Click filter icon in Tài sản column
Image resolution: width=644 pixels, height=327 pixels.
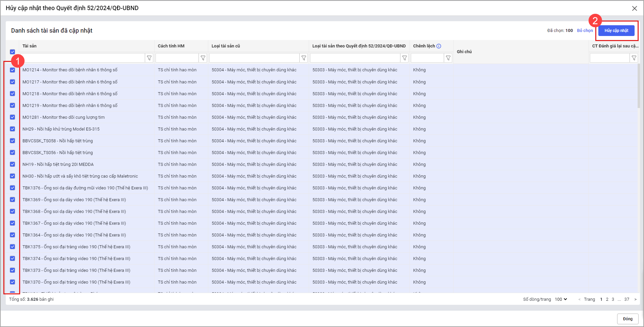149,58
